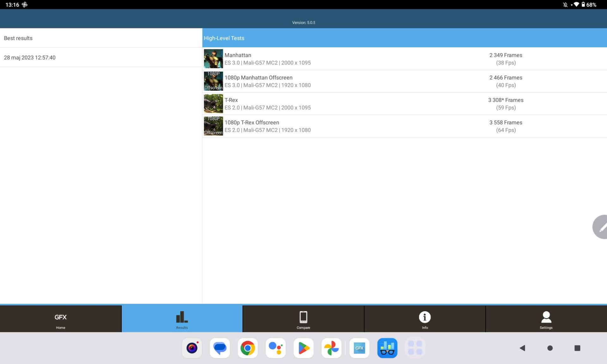Click the (64 Fps) value

(506, 130)
